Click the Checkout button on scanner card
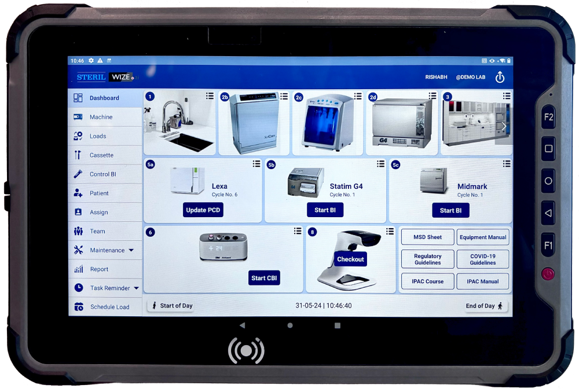579x392 pixels. (350, 259)
